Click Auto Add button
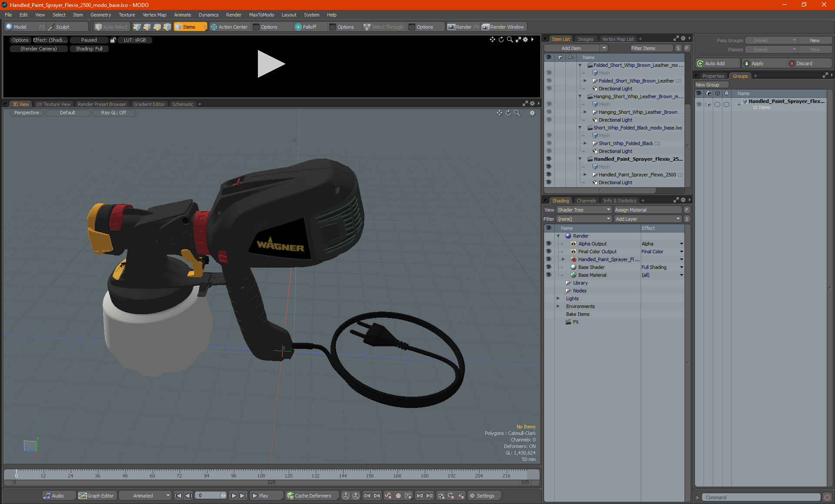Viewport: 835px width, 504px height. [x=717, y=63]
